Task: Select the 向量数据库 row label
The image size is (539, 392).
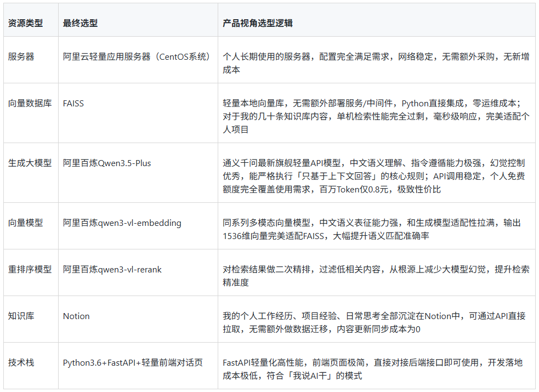Action: point(30,104)
